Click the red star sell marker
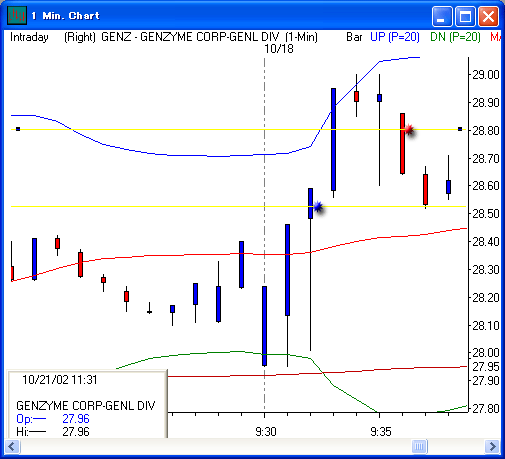The height and width of the screenshot is (459, 505). 409,129
